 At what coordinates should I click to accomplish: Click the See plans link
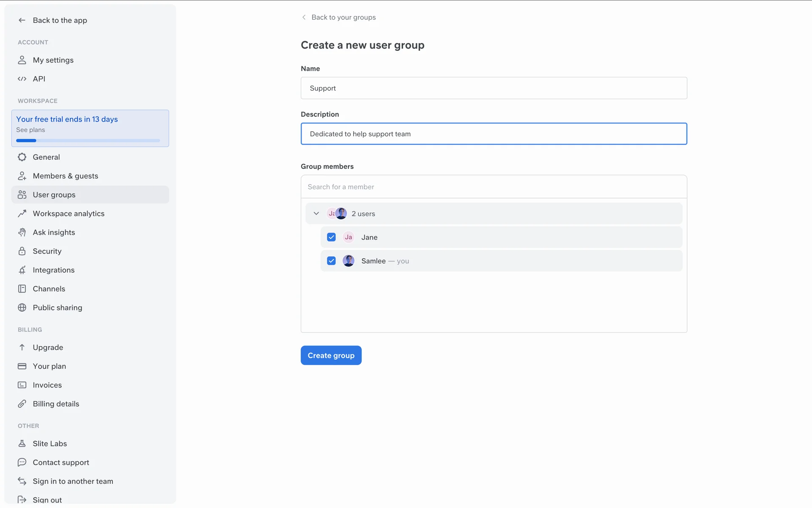[x=30, y=130]
